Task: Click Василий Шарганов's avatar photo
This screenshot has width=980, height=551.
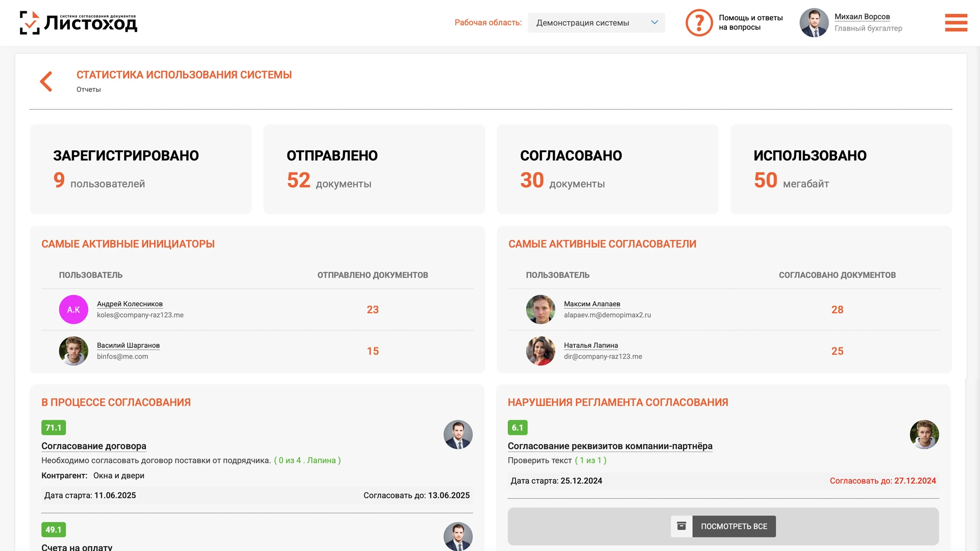Action: [x=73, y=351]
